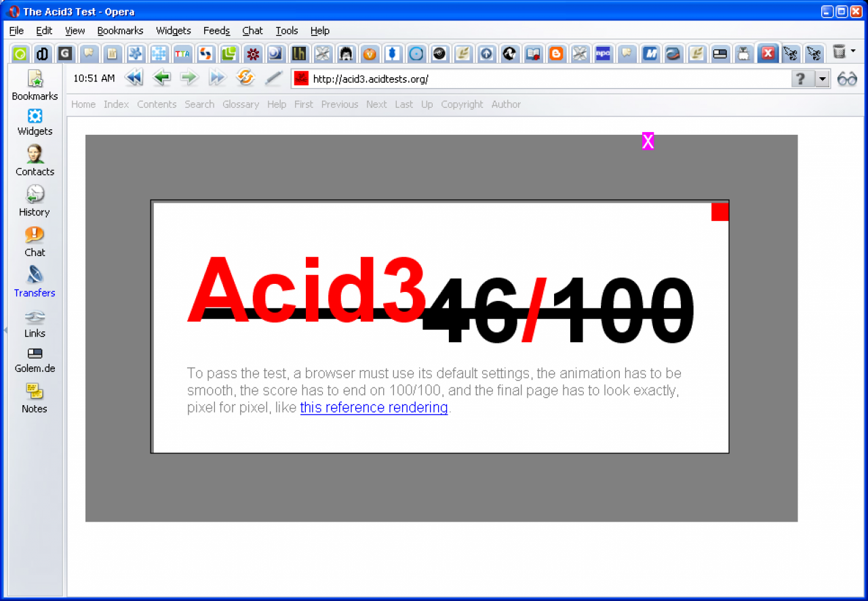Screen dimensions: 868x601
Task: Click Contents in the navigation bar
Action: click(157, 104)
